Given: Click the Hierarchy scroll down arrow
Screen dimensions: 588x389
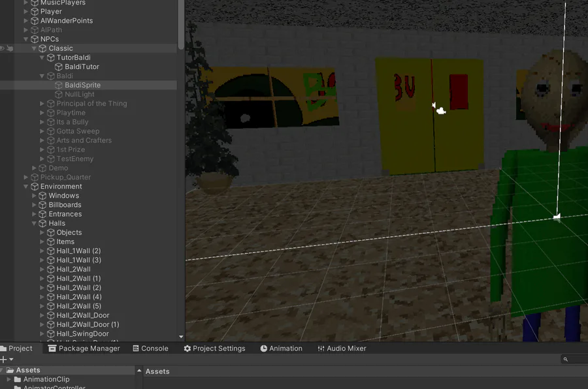Looking at the screenshot, I should 181,337.
